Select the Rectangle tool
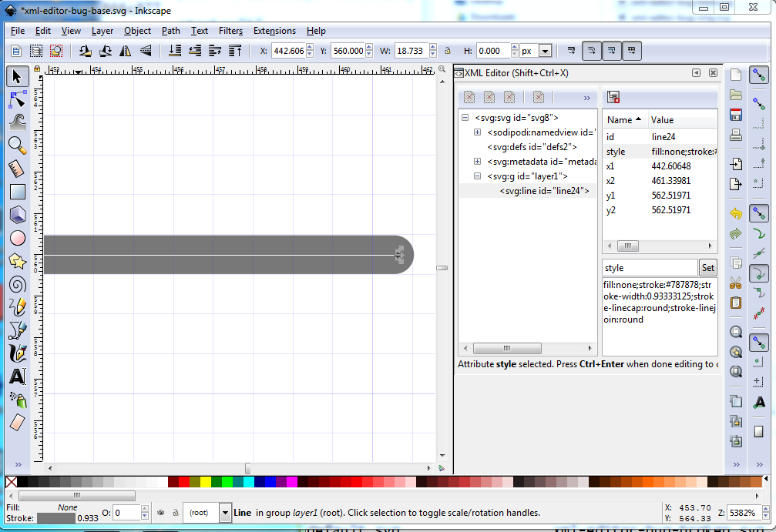 17,192
